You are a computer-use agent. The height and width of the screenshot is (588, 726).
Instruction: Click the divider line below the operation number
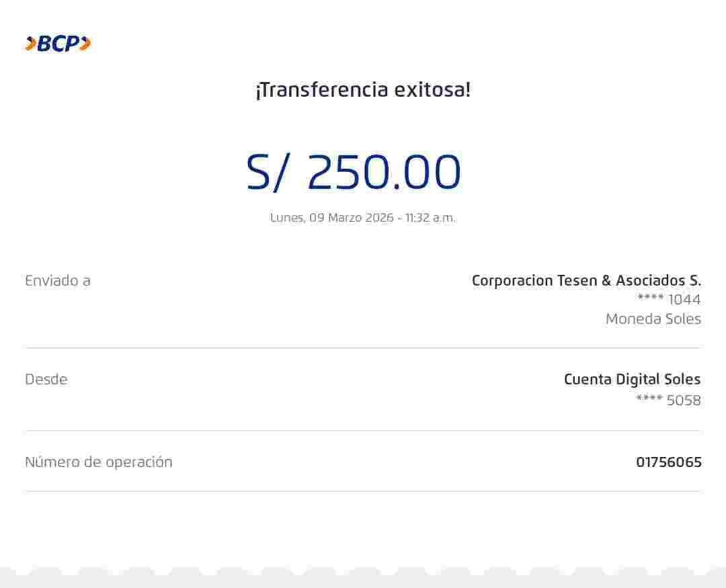[363, 491]
